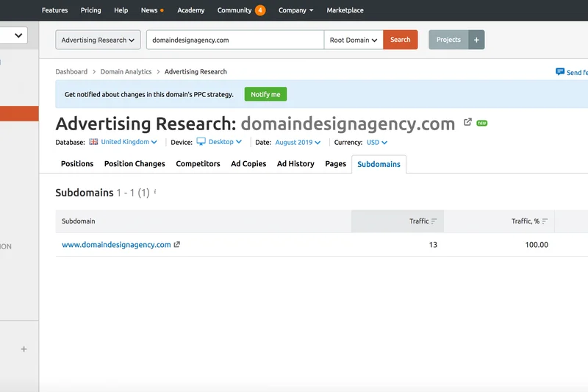588x392 pixels.
Task: Click the green new badge by the title
Action: tap(482, 123)
